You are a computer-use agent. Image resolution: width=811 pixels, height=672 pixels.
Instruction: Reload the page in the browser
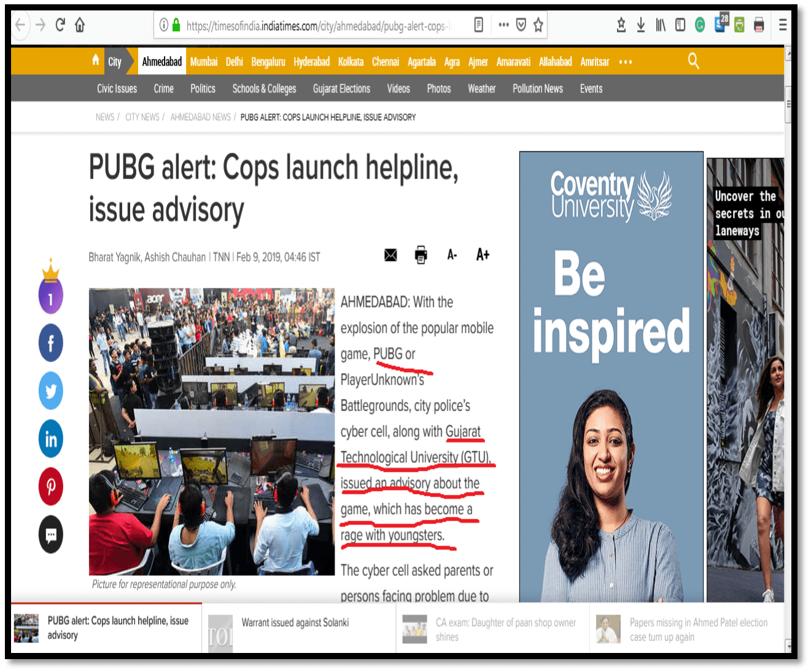pyautogui.click(x=60, y=25)
